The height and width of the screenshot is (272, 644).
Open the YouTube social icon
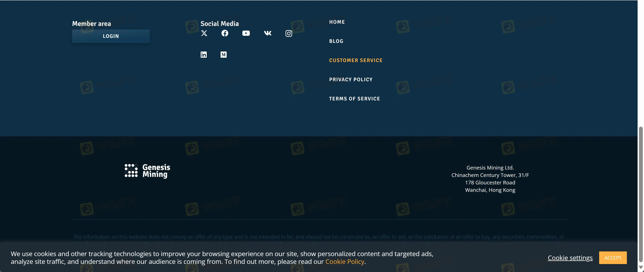point(246,33)
